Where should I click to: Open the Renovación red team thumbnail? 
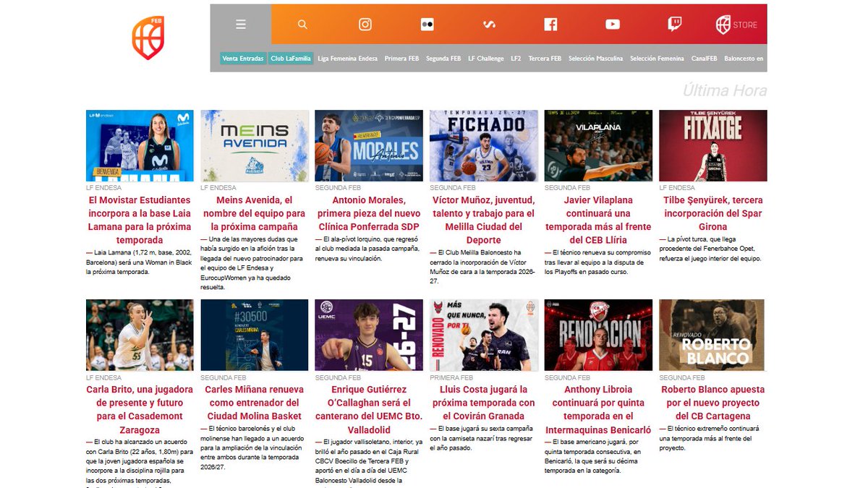point(598,335)
